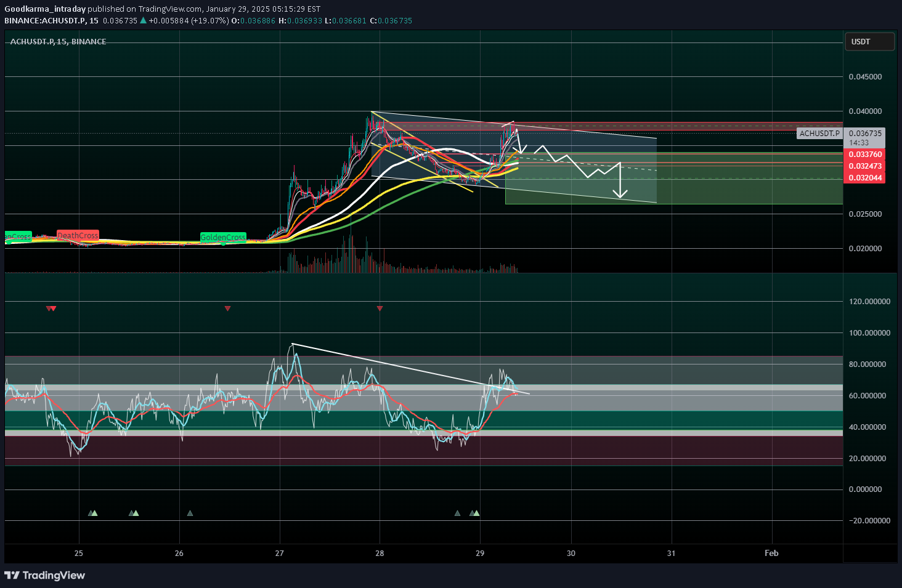Image resolution: width=902 pixels, height=588 pixels.
Task: Click the red down-triangle marker above date 28
Action: point(380,308)
